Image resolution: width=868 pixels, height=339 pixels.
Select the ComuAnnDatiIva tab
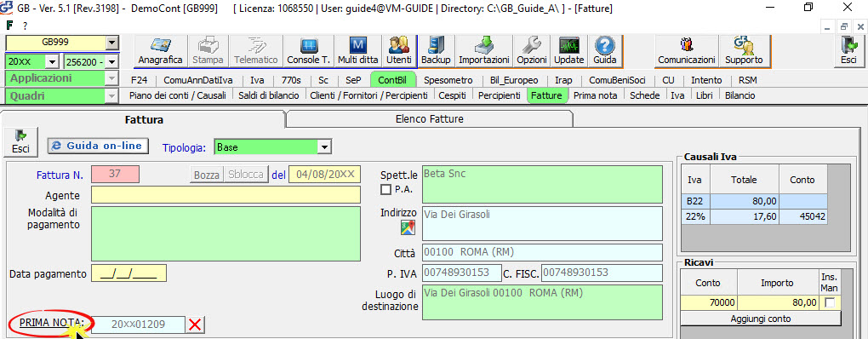[198, 80]
